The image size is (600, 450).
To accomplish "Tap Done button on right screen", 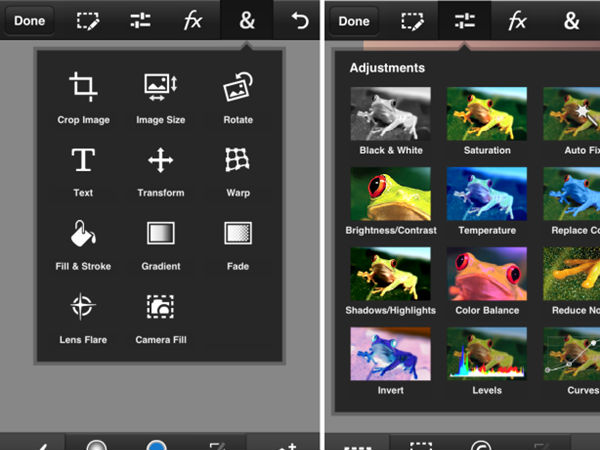I will point(355,20).
